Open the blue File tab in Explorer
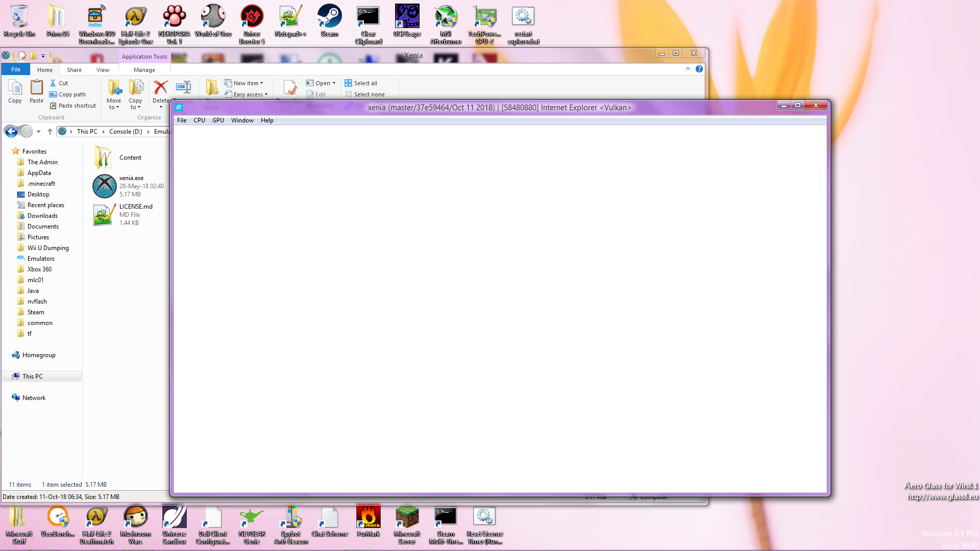980x551 pixels. (16, 69)
